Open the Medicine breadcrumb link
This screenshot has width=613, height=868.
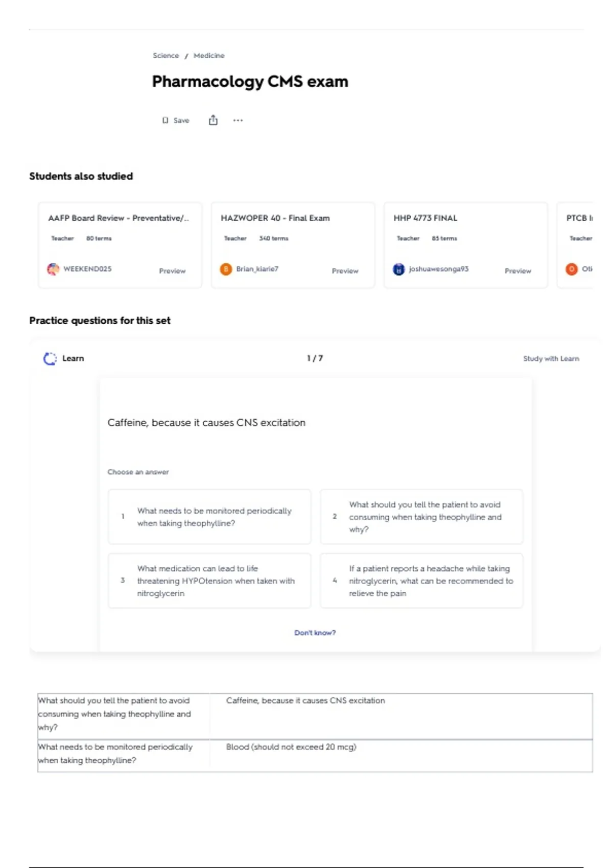pyautogui.click(x=209, y=56)
